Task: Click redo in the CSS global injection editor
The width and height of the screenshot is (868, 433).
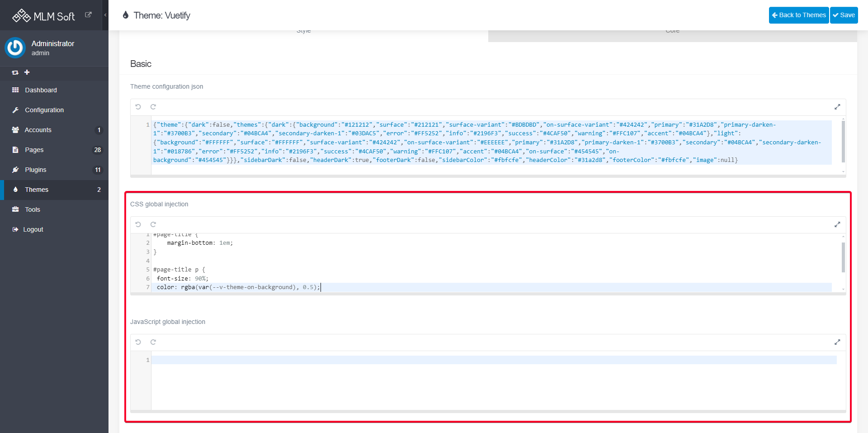Action: [x=153, y=224]
